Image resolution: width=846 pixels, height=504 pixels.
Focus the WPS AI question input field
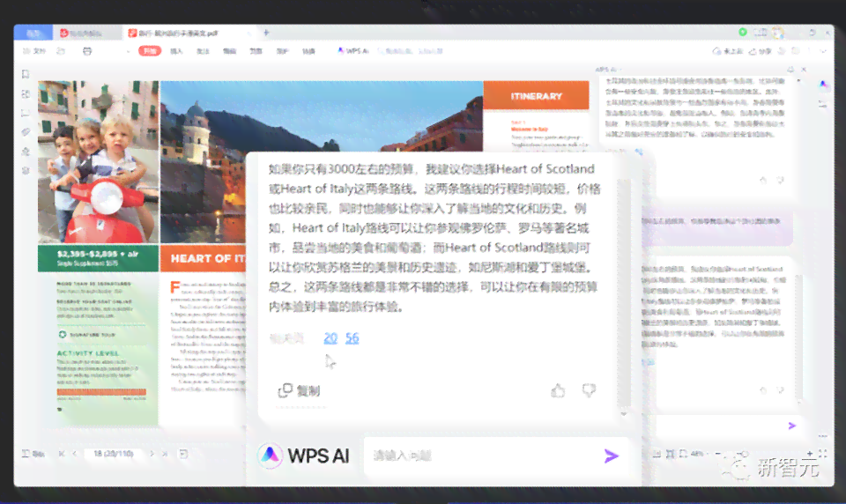483,456
